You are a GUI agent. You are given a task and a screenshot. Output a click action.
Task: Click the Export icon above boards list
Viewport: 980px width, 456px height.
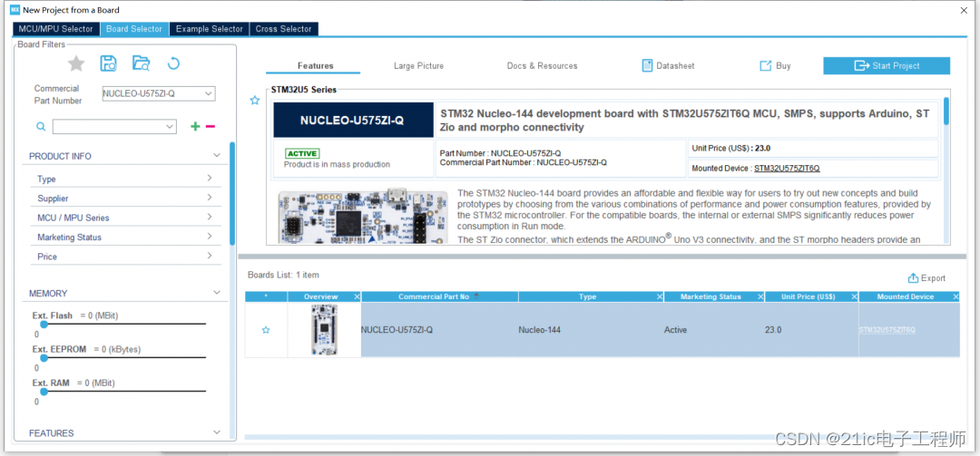click(913, 278)
